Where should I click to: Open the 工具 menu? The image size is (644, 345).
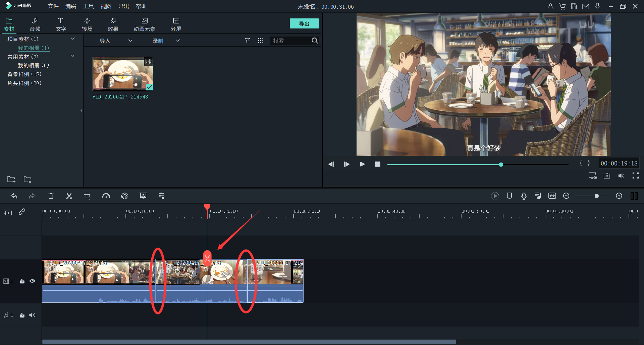[x=88, y=6]
